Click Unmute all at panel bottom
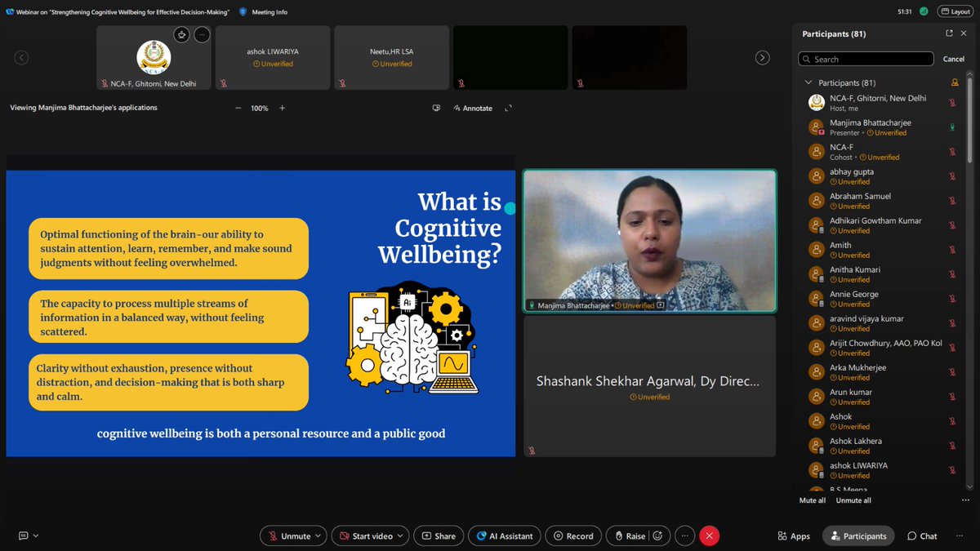The height and width of the screenshot is (551, 980). [853, 500]
